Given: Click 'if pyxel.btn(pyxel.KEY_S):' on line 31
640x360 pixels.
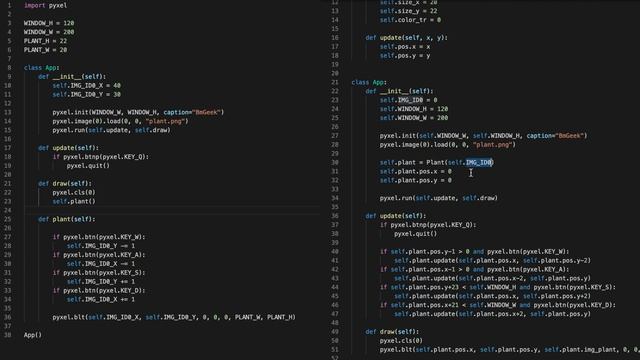Looking at the screenshot, I should pyautogui.click(x=99, y=273).
